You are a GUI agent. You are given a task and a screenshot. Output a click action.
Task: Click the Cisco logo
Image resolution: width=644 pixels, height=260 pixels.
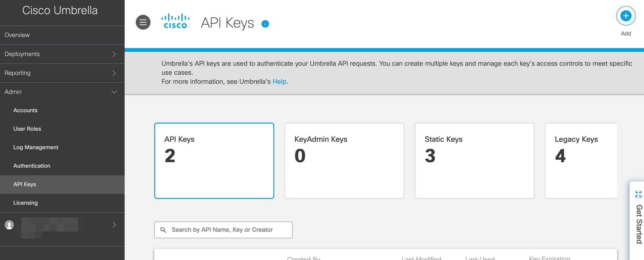tap(175, 21)
